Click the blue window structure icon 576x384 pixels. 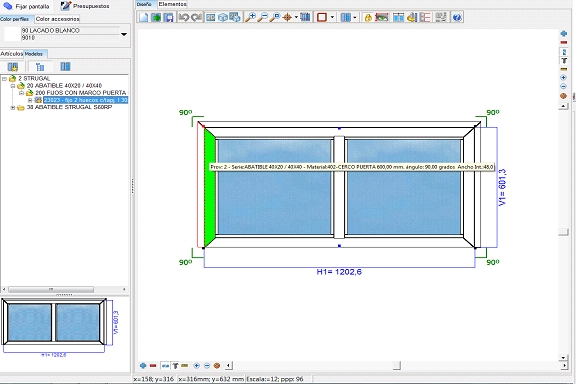pos(398,17)
